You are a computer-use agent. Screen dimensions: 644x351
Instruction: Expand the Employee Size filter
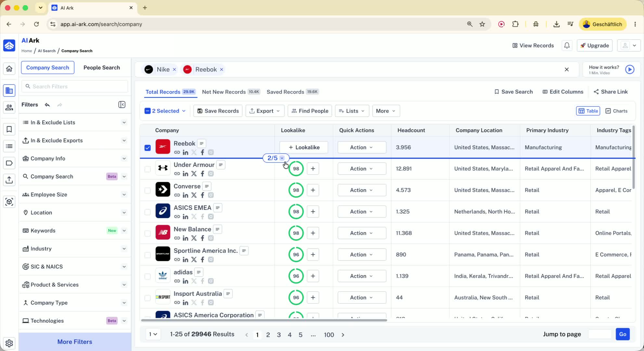(75, 194)
